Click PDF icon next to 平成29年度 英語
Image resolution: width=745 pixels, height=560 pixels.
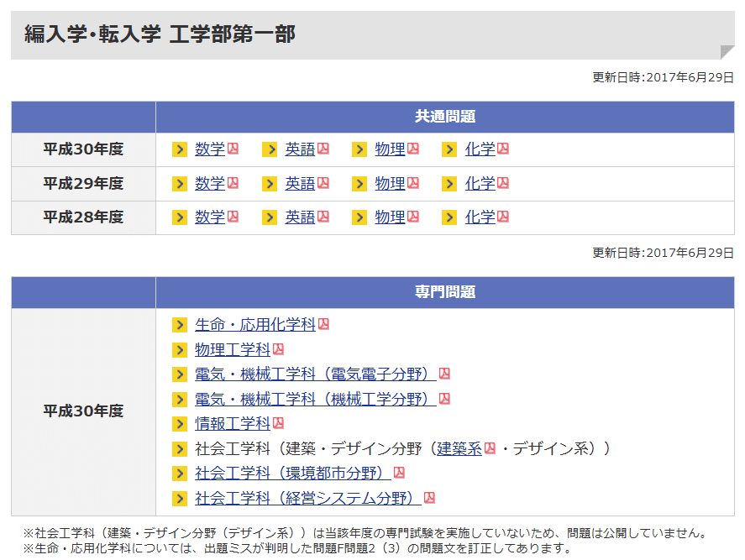tap(323, 183)
